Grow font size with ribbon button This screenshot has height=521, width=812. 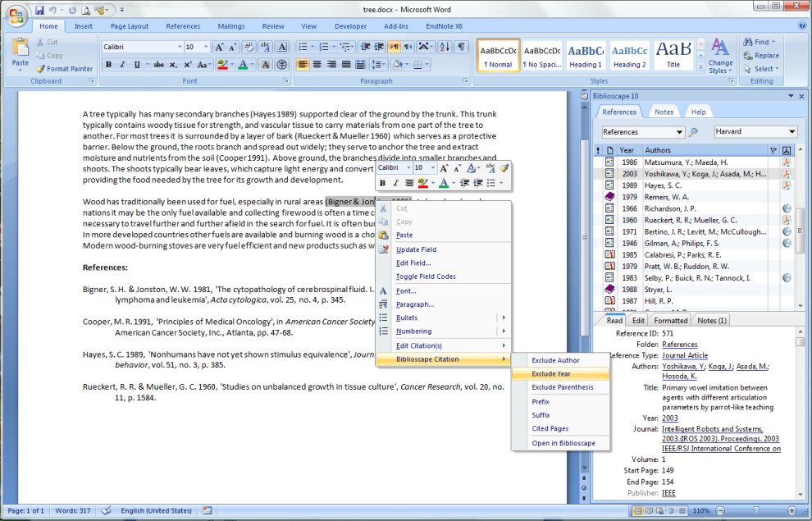click(x=219, y=47)
